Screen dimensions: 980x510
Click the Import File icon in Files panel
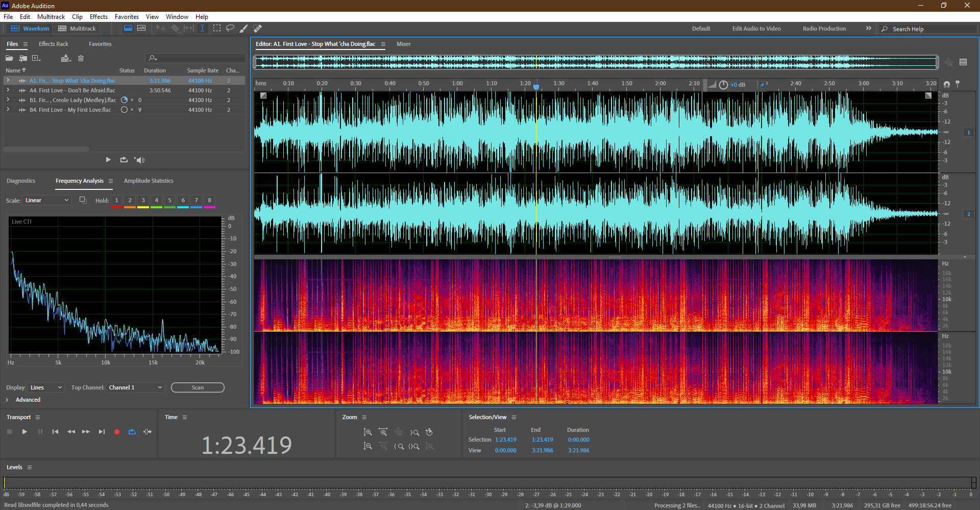23,58
